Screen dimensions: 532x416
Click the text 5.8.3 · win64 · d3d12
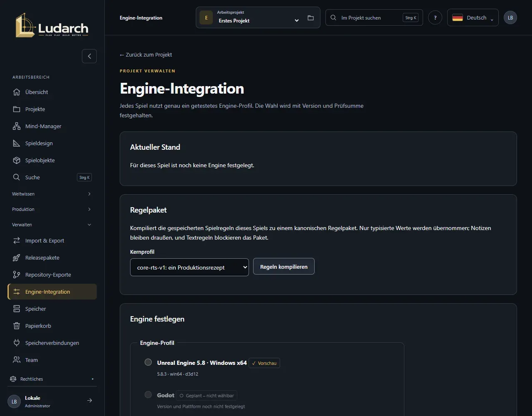[177, 374]
